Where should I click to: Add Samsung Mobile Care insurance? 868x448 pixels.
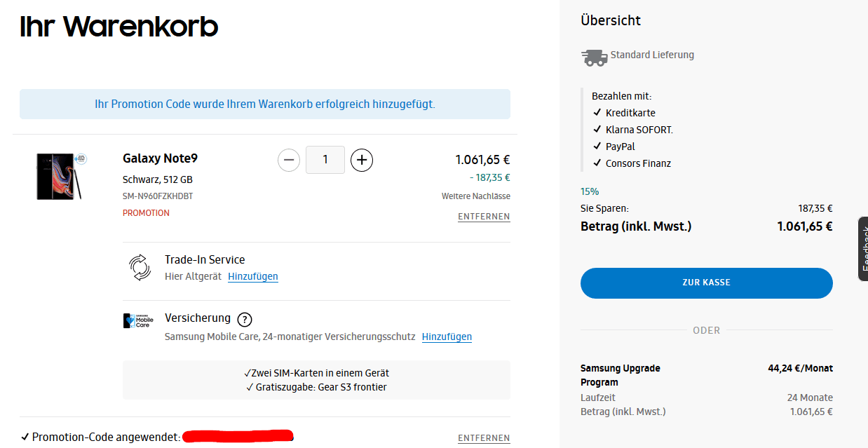click(x=447, y=337)
